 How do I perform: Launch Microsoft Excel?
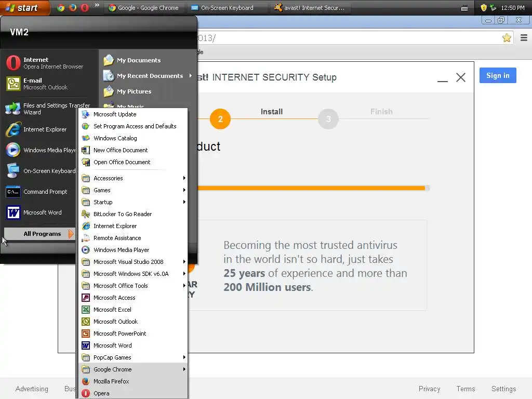(x=134, y=310)
